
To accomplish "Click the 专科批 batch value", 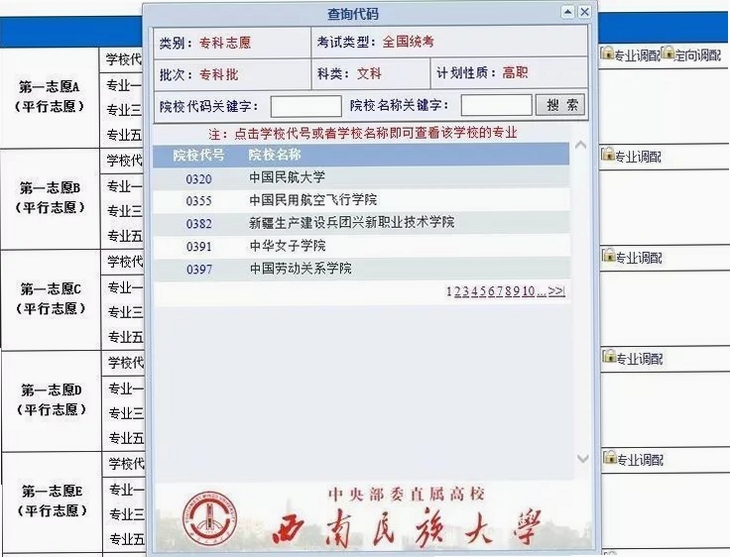I will (x=219, y=75).
